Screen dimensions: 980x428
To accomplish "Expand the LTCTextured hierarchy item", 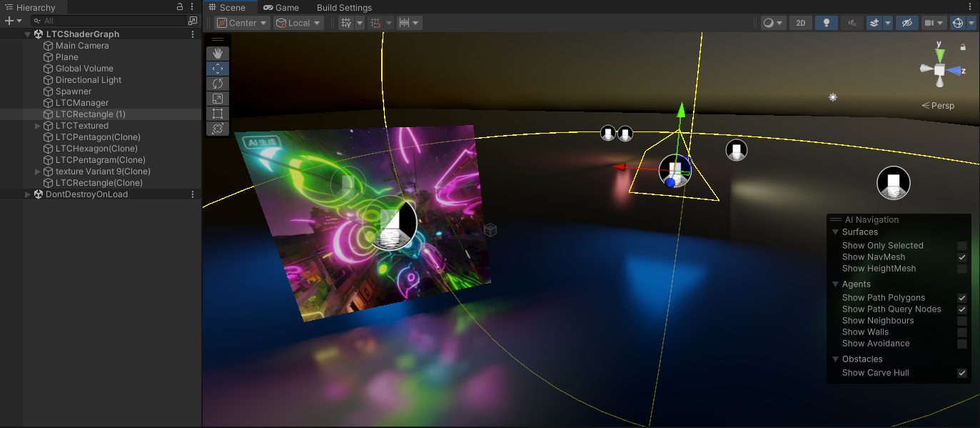I will pyautogui.click(x=38, y=126).
